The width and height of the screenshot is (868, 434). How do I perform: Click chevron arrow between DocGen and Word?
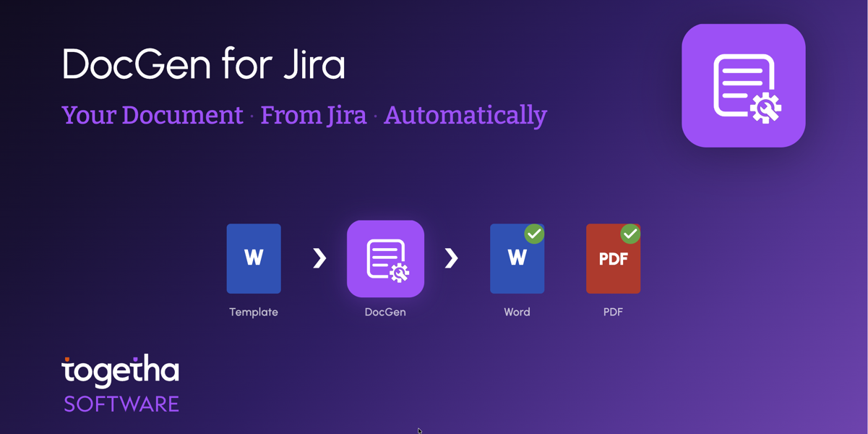[451, 258]
